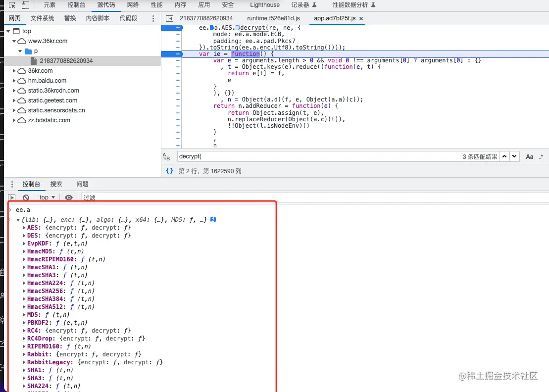This screenshot has height=392, width=549.
Task: Click the console 过滤 filter field
Action: [315, 197]
